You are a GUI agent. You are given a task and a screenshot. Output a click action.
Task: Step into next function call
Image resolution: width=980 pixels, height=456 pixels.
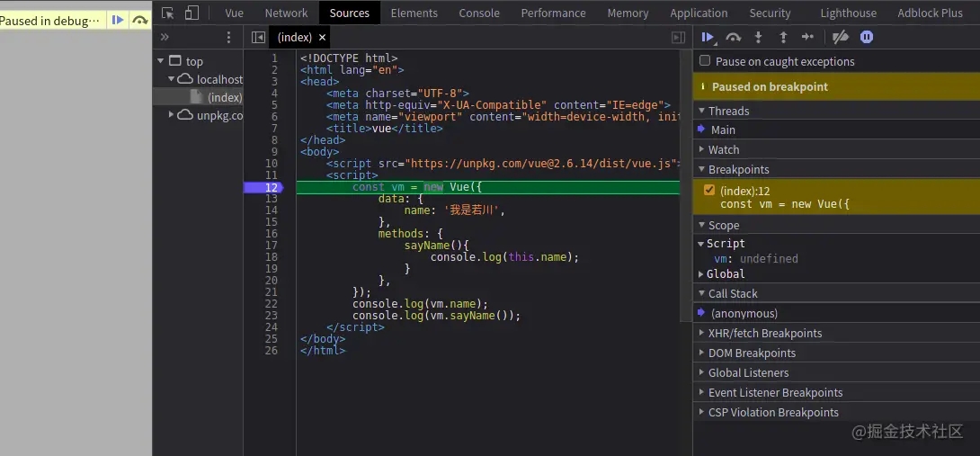point(758,37)
